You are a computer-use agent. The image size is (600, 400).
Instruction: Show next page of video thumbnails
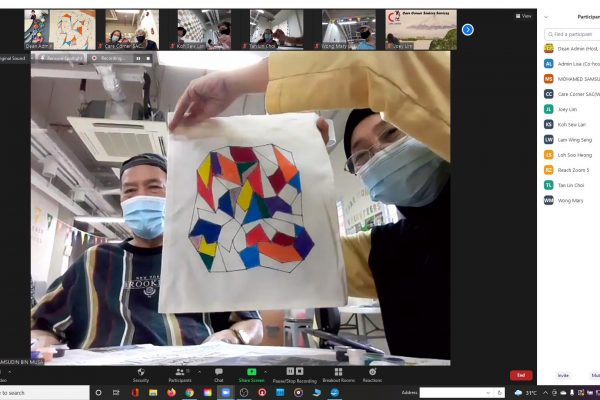[x=468, y=29]
